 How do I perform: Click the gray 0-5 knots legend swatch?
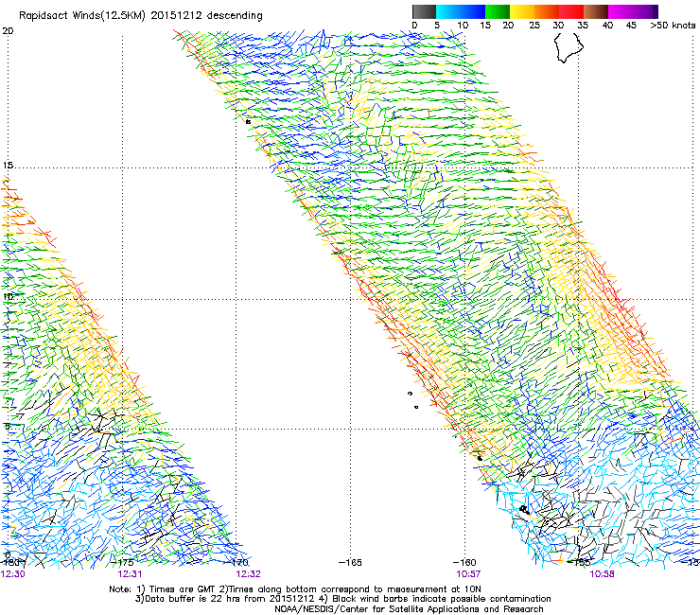(424, 11)
